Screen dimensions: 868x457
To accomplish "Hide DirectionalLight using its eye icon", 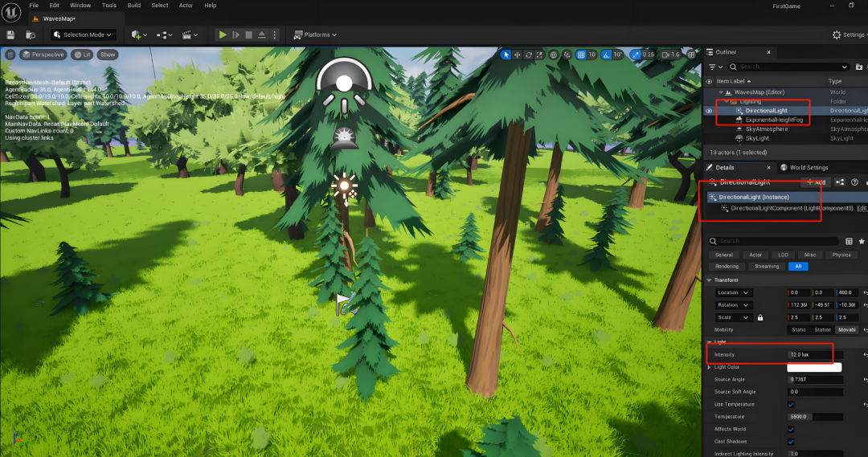I will pyautogui.click(x=709, y=111).
